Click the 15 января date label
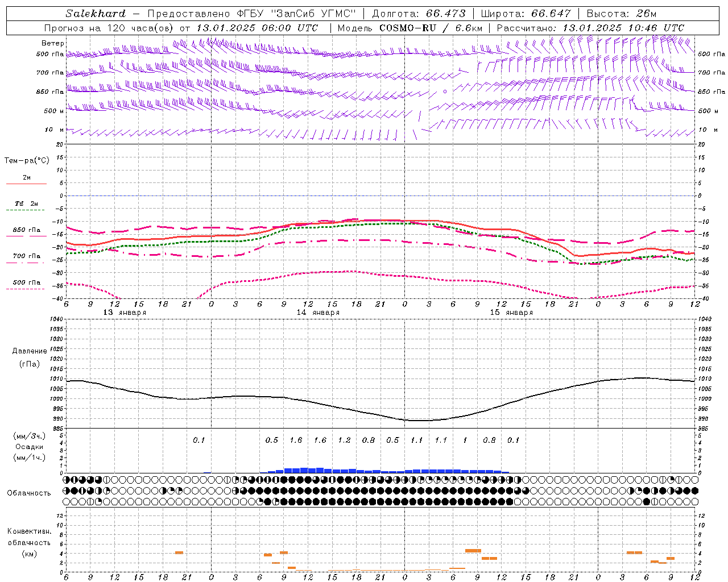The width and height of the screenshot is (728, 582). pyautogui.click(x=511, y=313)
